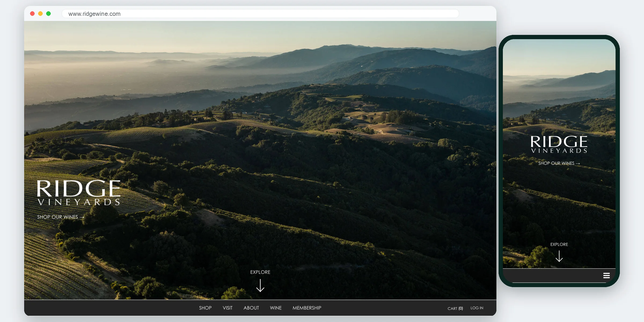Tap the EXPLORE label on mobile view

(559, 244)
